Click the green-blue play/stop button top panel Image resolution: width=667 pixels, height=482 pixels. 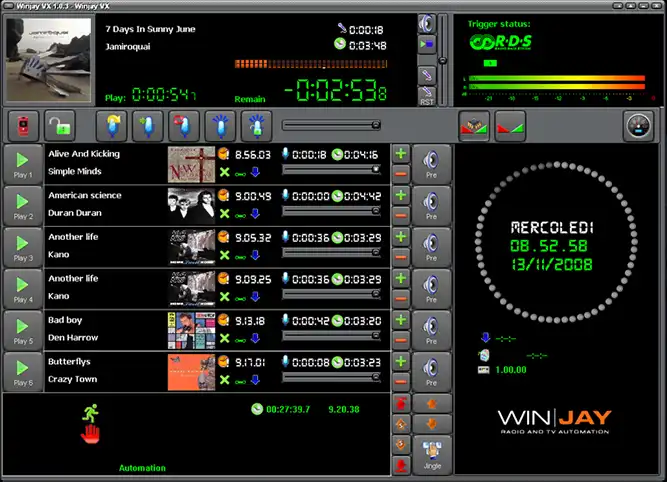[x=427, y=44]
